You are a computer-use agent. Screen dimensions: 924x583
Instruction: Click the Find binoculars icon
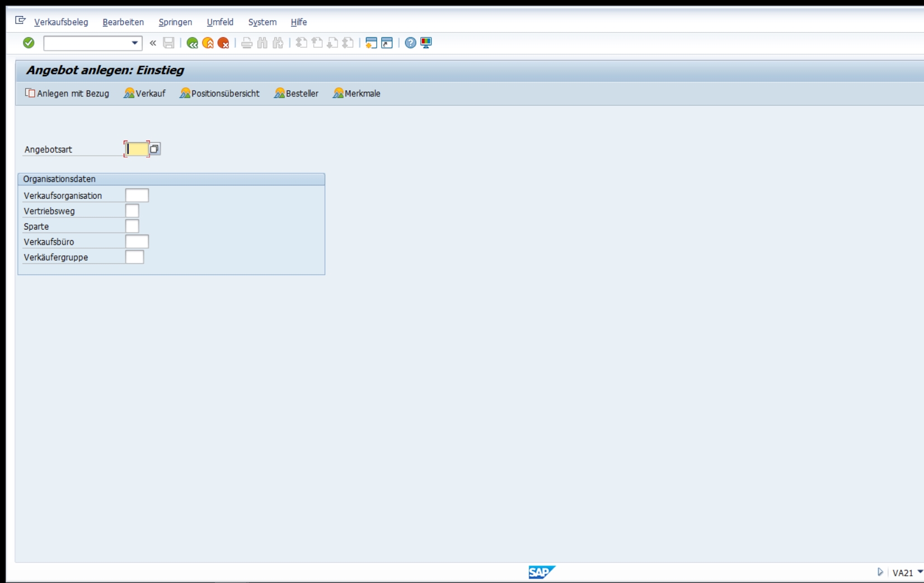click(x=262, y=43)
